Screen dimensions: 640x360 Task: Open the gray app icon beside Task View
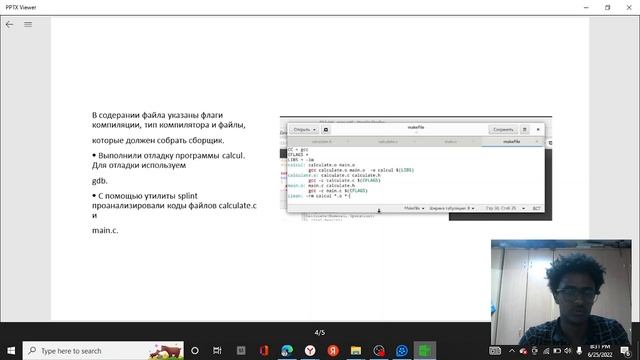(241, 351)
